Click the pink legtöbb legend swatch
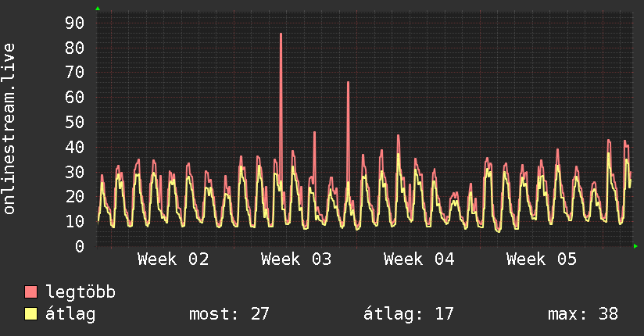The width and height of the screenshot is (644, 336). click(x=30, y=291)
